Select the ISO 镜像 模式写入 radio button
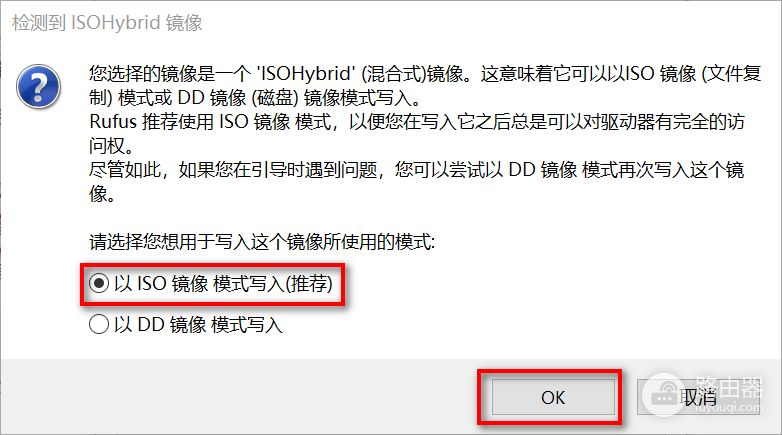Image resolution: width=782 pixels, height=435 pixels. pos(99,283)
